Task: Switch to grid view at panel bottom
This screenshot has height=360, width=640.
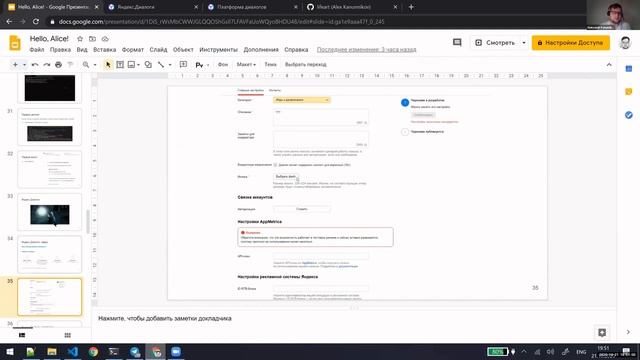Action: pos(68,335)
